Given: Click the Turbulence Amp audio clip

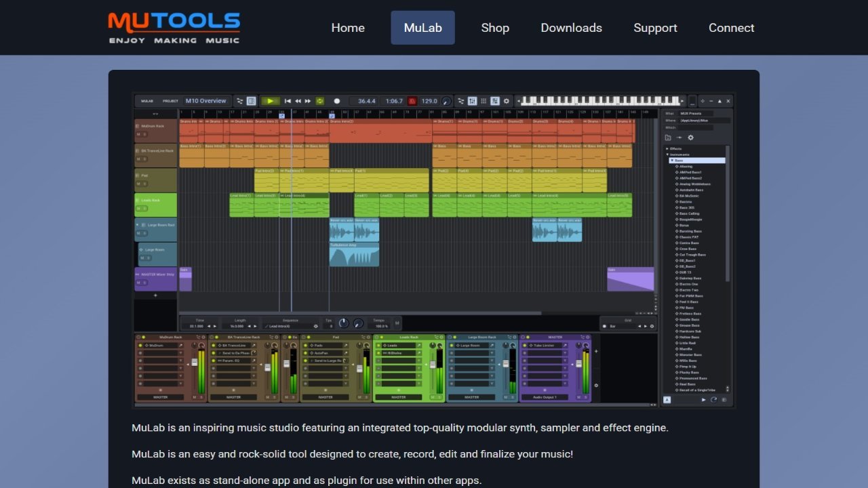Looking at the screenshot, I should pos(354,254).
